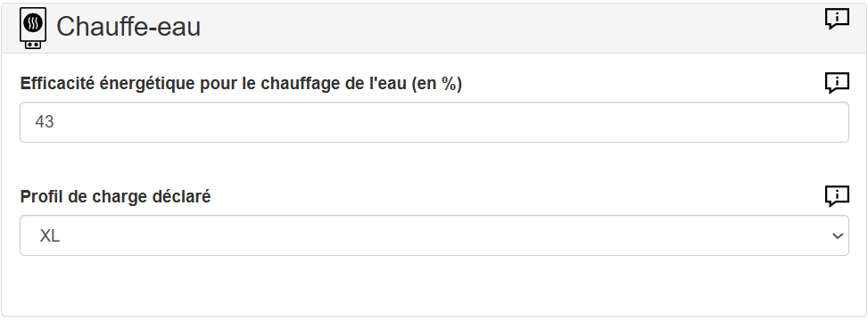
Task: Click the water heater icon in header
Action: point(33,28)
